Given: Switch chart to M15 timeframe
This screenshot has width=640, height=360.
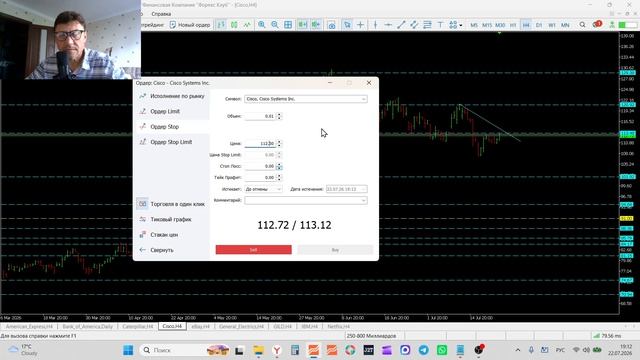Looking at the screenshot, I should 487,25.
